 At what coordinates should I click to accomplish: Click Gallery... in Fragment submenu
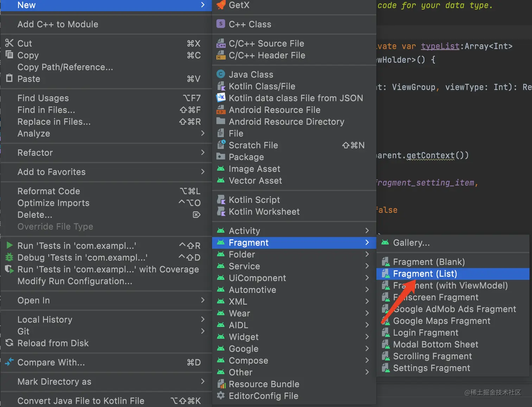(x=411, y=243)
